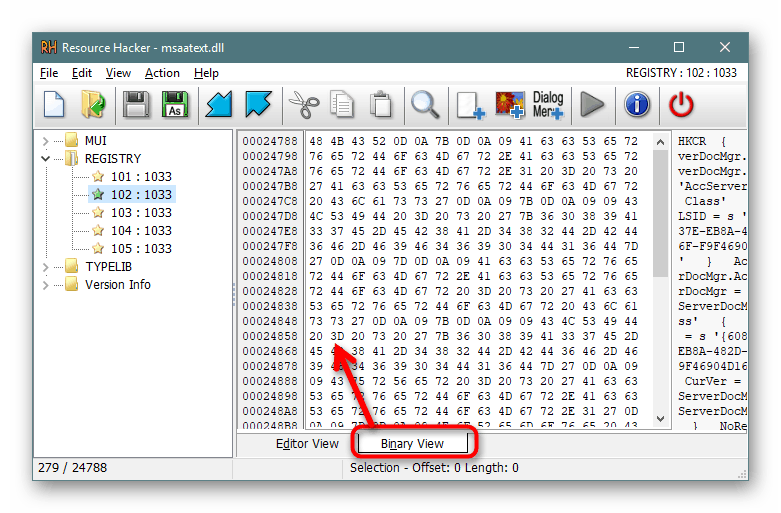The height and width of the screenshot is (513, 781).
Task: Open the Help menu
Action: click(x=206, y=73)
